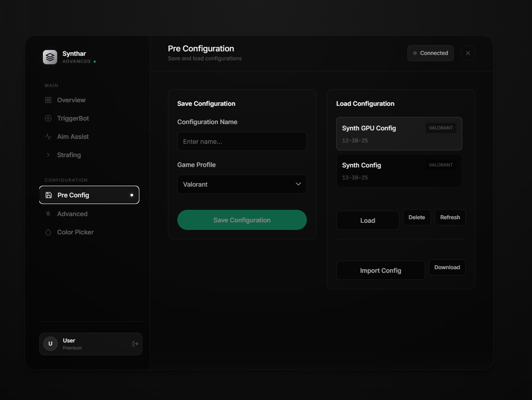Click the Synthar layers logo icon

click(50, 57)
